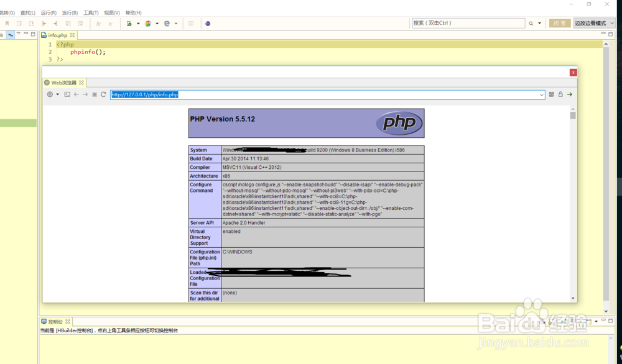Maximize the editor area

(x=611, y=34)
